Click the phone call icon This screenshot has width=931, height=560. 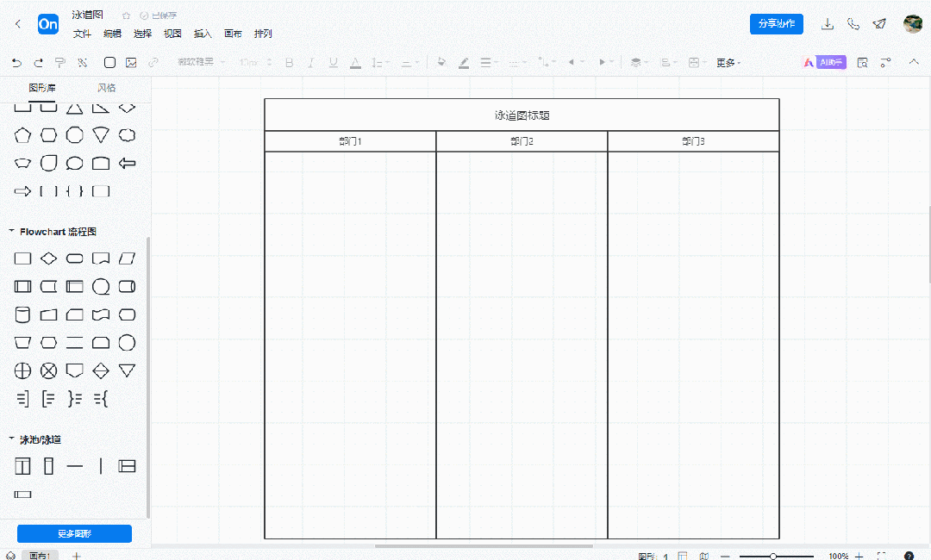(x=853, y=24)
